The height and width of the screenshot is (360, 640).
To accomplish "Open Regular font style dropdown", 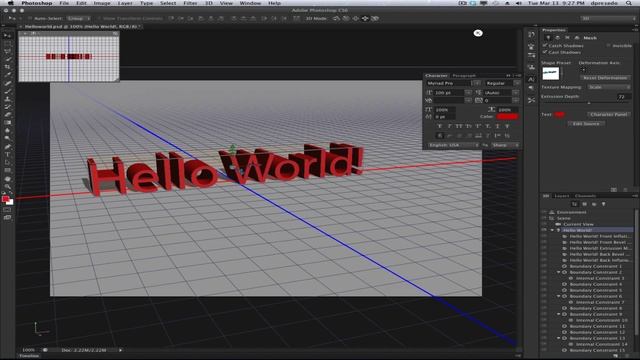I will [517, 83].
